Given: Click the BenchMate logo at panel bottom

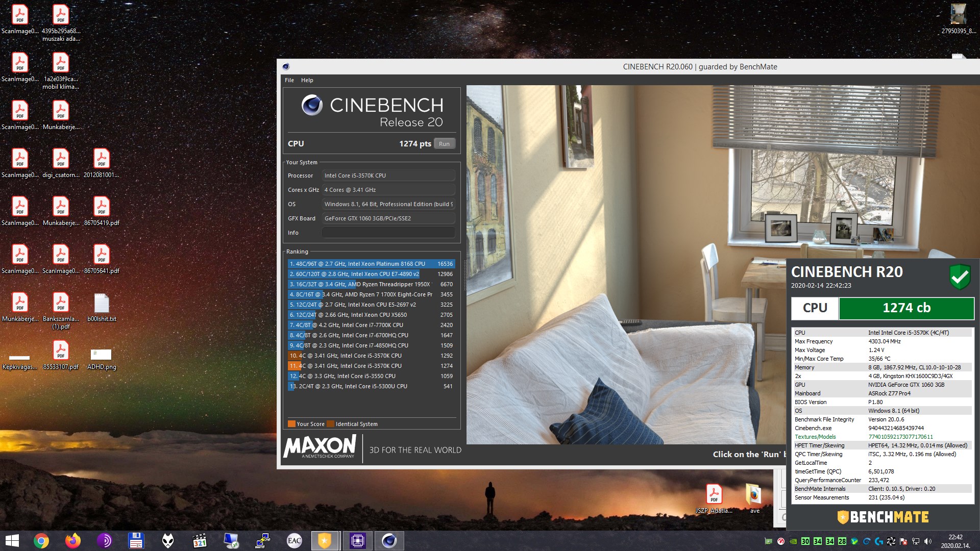Looking at the screenshot, I should [883, 517].
